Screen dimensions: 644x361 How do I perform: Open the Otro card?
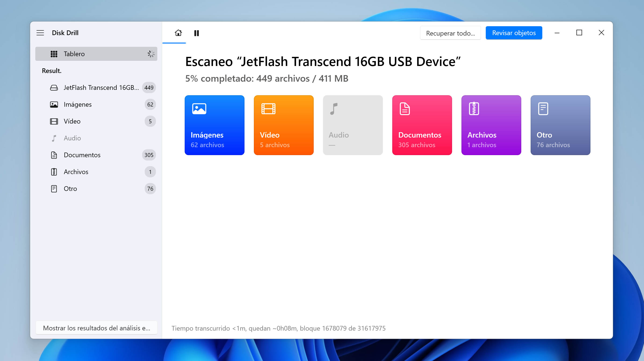(x=561, y=125)
